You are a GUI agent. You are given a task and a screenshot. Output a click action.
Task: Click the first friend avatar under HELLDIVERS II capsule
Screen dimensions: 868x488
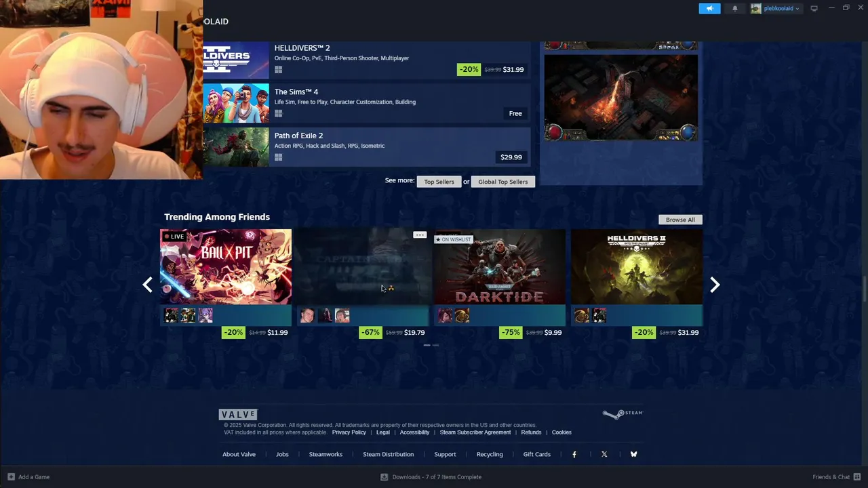[x=582, y=315]
